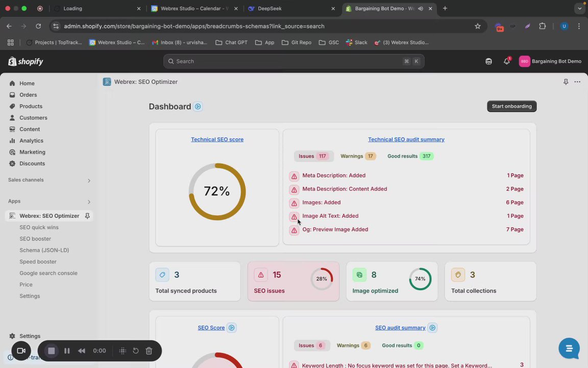This screenshot has height=368, width=588.
Task: Open the Analytics bar chart icon
Action: pos(12,141)
